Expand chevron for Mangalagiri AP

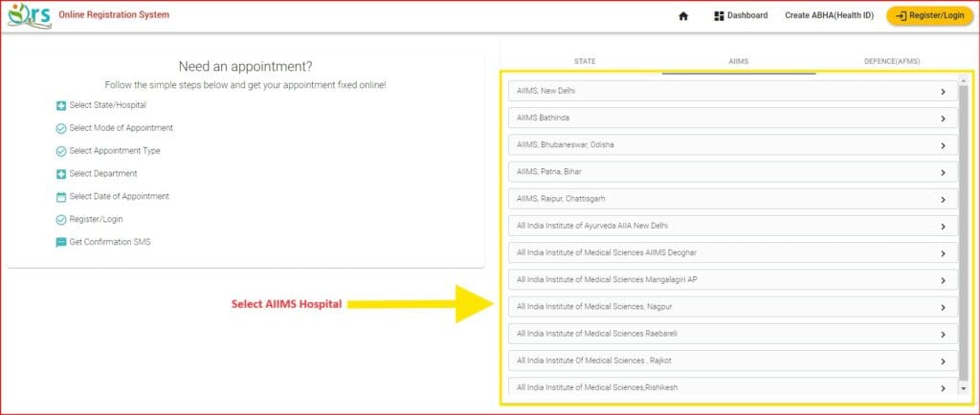coord(943,281)
